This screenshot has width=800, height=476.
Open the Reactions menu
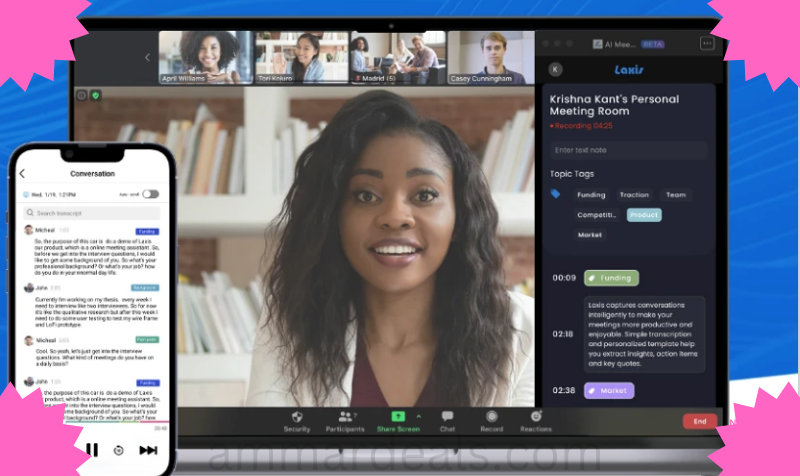tap(536, 421)
